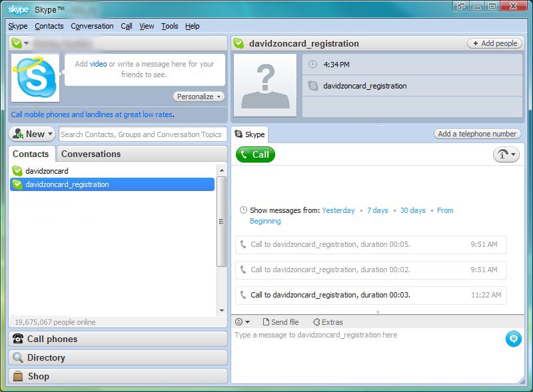Click the Skype profile picture
Screen dimensions: 533x392
click(x=35, y=78)
